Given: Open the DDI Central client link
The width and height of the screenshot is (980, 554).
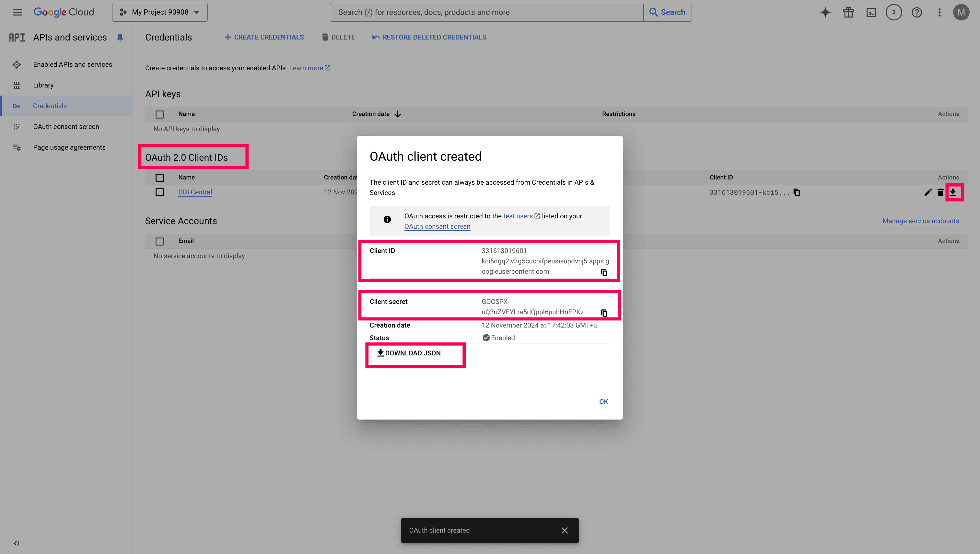Looking at the screenshot, I should click(195, 192).
